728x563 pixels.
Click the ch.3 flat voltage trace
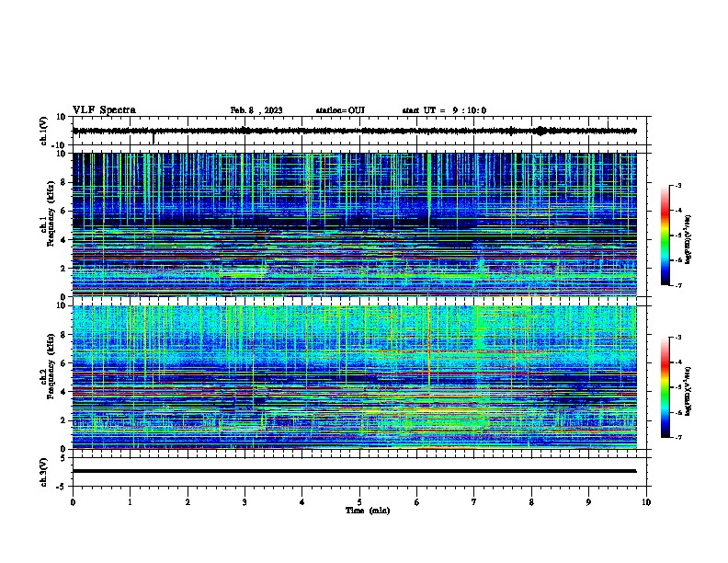click(355, 471)
